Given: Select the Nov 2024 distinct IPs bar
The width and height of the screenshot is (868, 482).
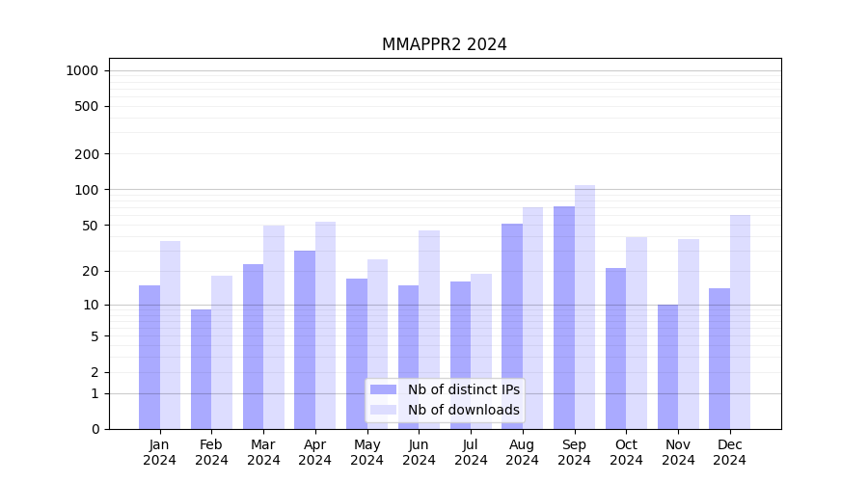Looking at the screenshot, I should pos(667,366).
